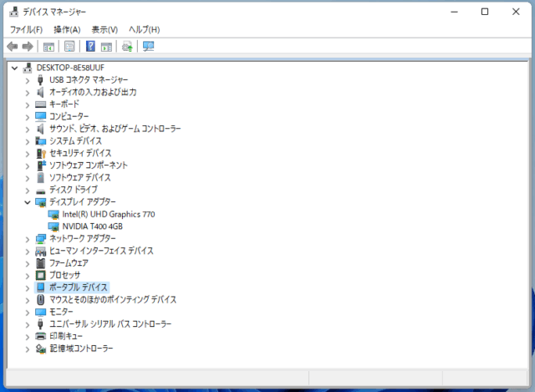Expand the ユニバーサル シリアル バス コントローラー node

28,325
